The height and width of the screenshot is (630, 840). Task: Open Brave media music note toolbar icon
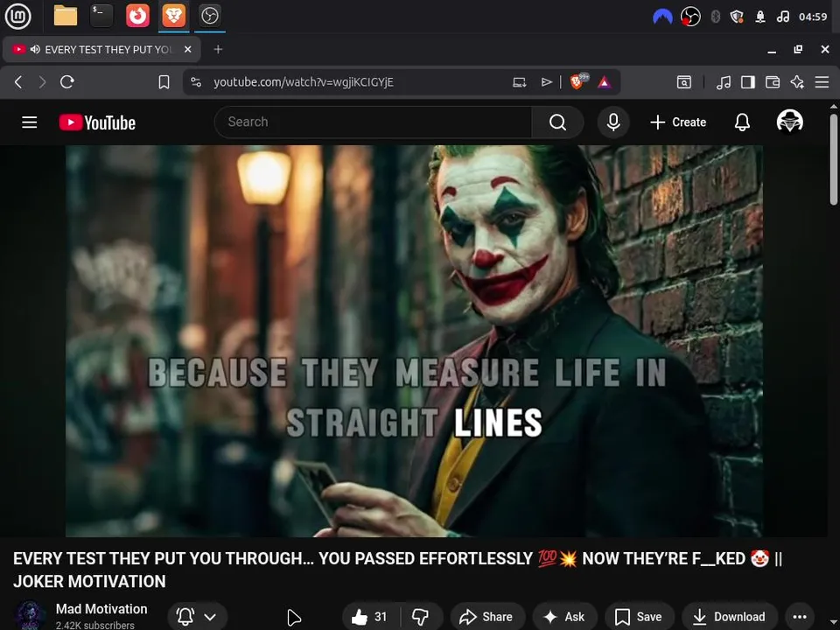coord(724,82)
